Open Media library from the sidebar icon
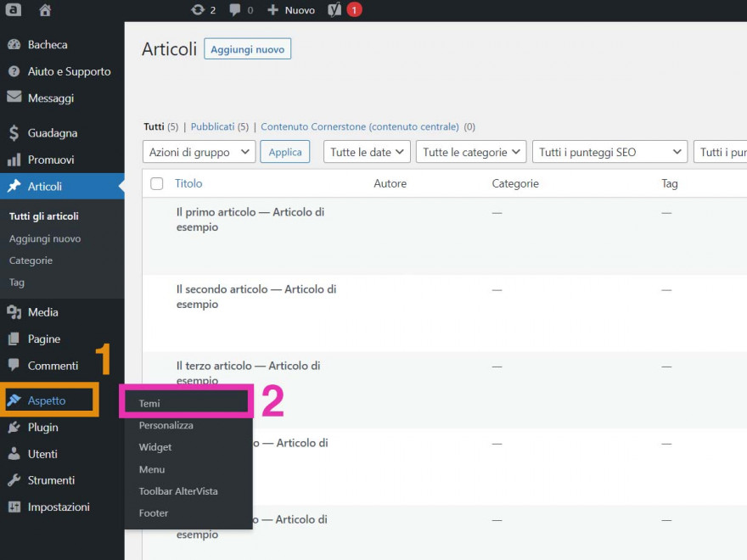Screen dimensions: 747x560 click(14, 311)
